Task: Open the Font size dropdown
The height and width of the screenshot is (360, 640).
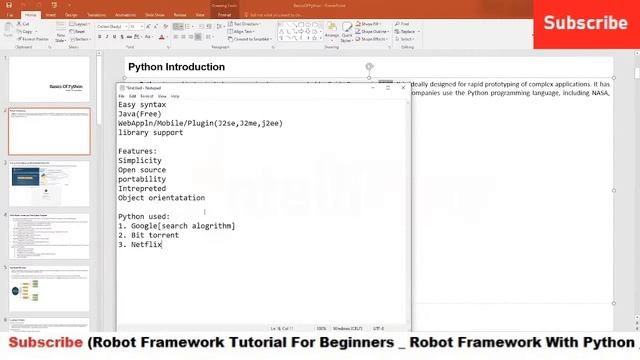Action: [x=141, y=27]
